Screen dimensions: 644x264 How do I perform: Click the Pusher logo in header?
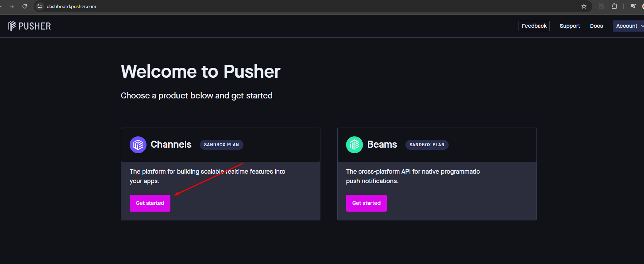tap(30, 26)
